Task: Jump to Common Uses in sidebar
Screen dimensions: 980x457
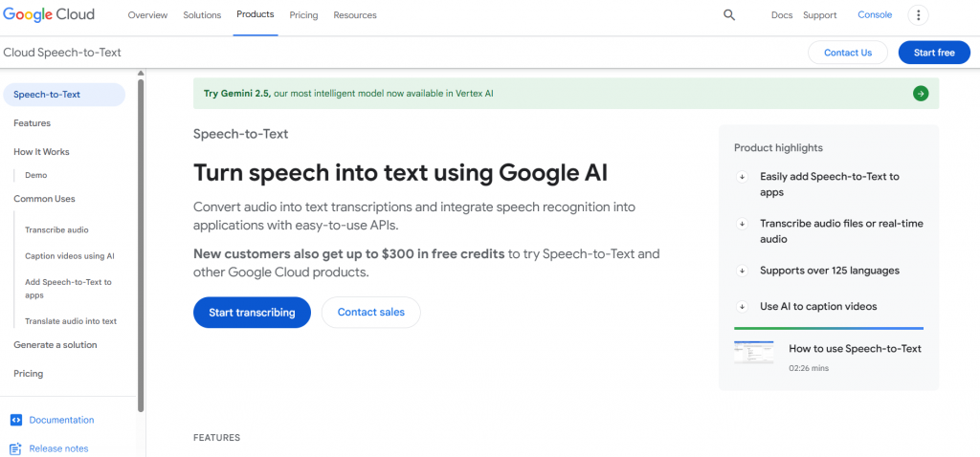Action: click(x=44, y=199)
